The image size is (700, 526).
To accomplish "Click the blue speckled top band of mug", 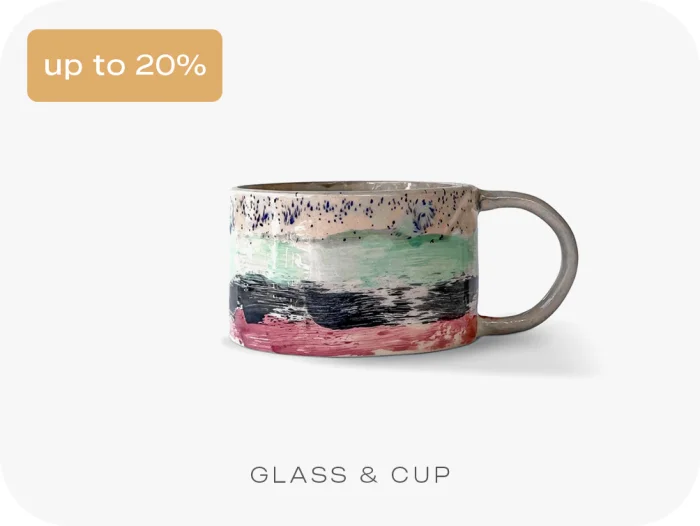I will click(x=353, y=209).
